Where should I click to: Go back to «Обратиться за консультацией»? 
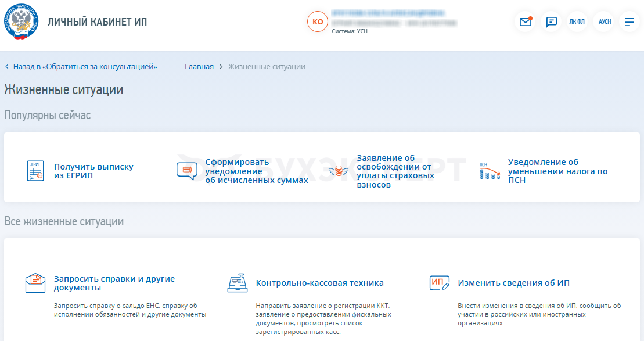click(x=85, y=67)
